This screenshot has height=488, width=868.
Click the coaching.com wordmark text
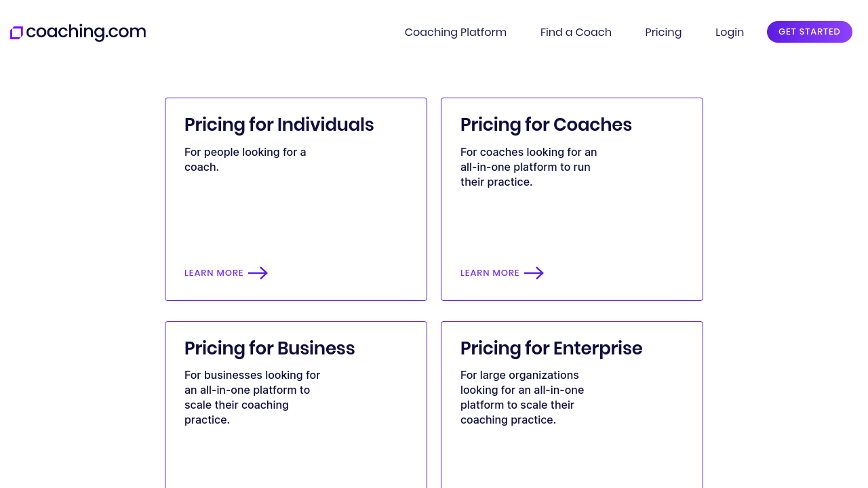tap(85, 32)
